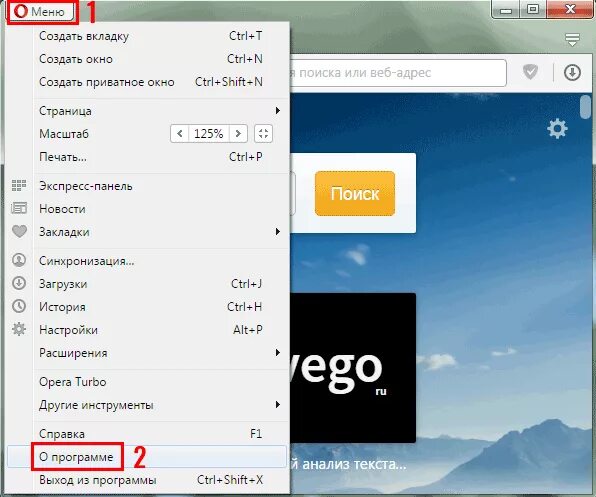Decrease zoom with the left arrow
The image size is (596, 497).
click(x=180, y=134)
